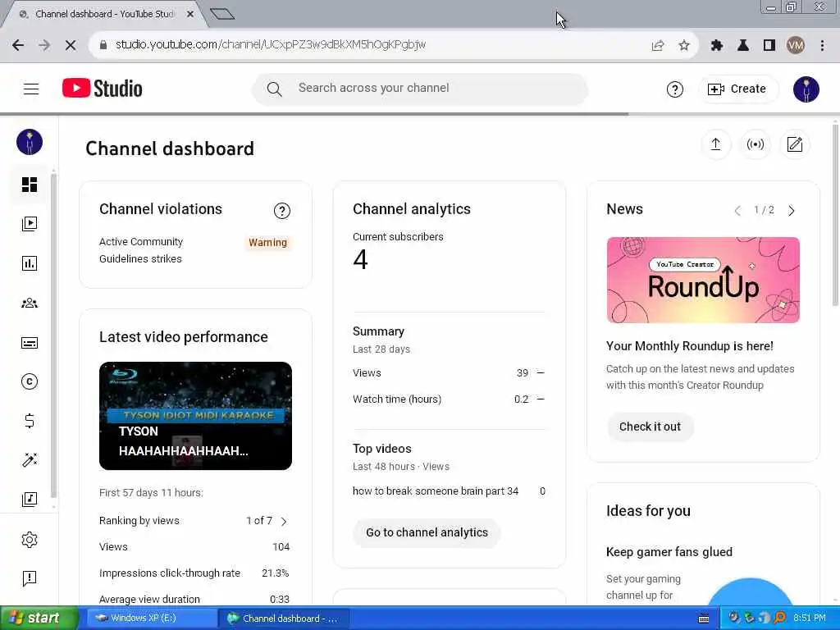Select the Dashboard sidebar icon
This screenshot has width=840, height=630.
click(30, 185)
